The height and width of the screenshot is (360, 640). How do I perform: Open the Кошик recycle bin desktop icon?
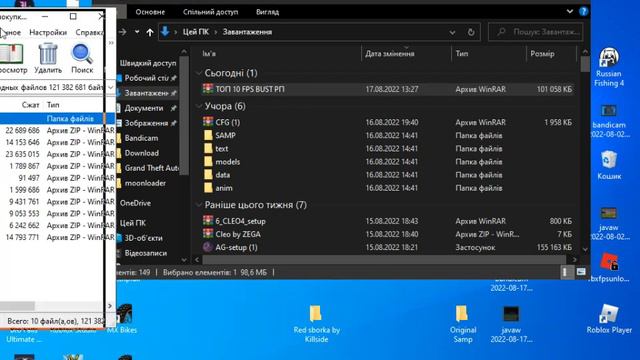click(x=609, y=165)
